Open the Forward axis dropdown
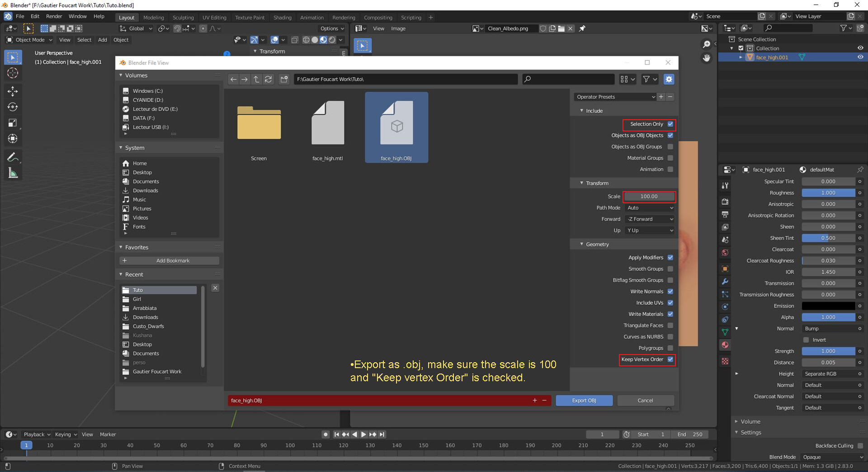Image resolution: width=868 pixels, height=472 pixels. point(649,219)
